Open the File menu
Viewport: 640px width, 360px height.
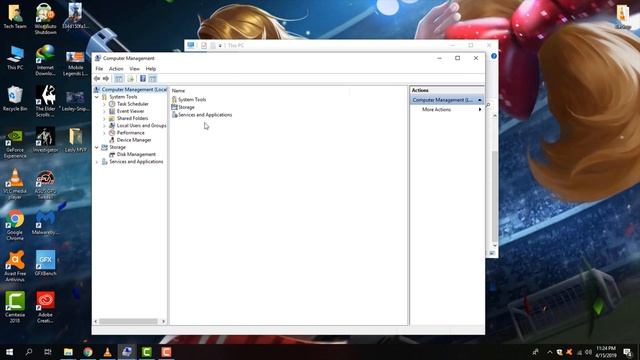(99, 69)
